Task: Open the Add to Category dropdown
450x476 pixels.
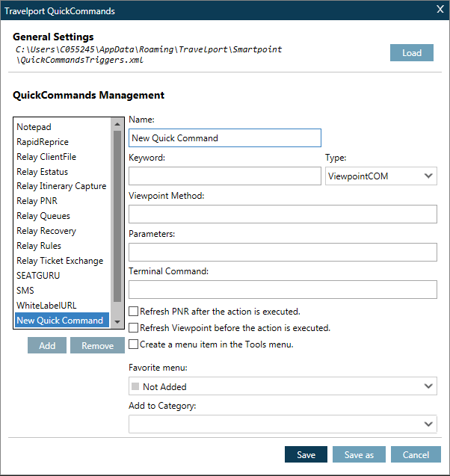Action: [283, 424]
